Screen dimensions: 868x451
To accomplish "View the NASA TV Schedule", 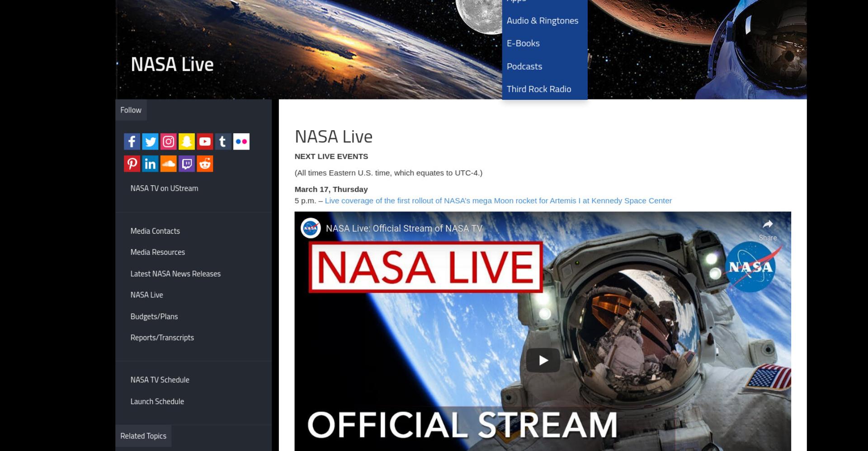I will coord(160,380).
